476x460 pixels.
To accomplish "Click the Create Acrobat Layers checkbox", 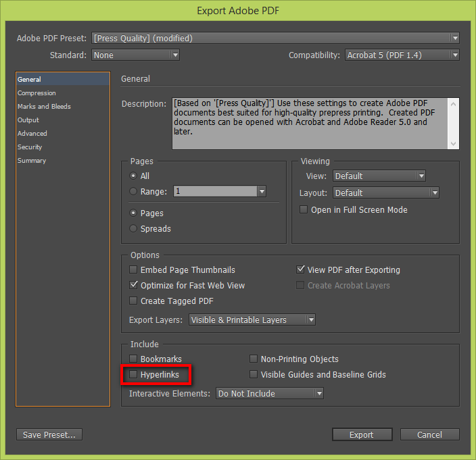I will point(300,285).
